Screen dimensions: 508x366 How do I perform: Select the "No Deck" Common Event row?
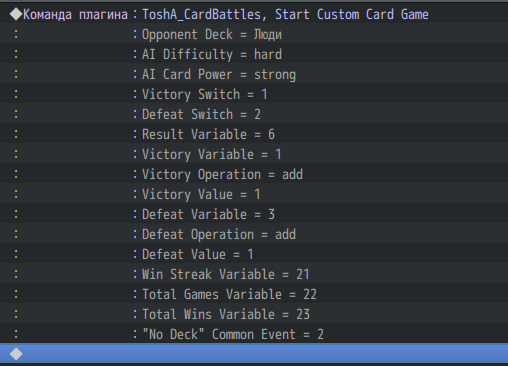(x=254, y=334)
